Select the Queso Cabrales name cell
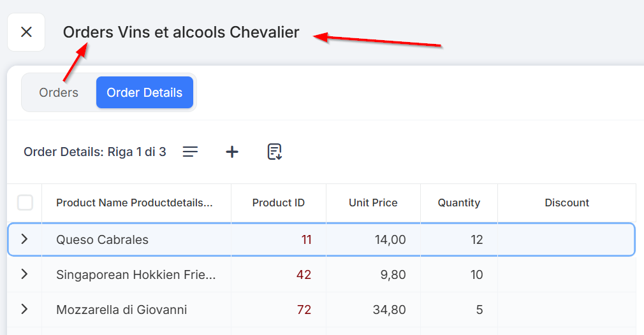This screenshot has height=335, width=644. pyautogui.click(x=102, y=239)
